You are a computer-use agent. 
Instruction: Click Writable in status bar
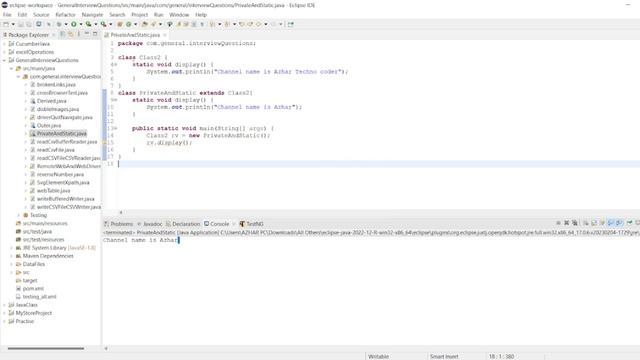[x=378, y=356]
